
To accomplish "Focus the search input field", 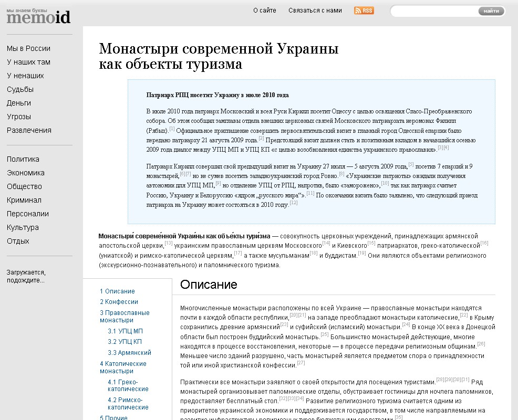I will [435, 11].
